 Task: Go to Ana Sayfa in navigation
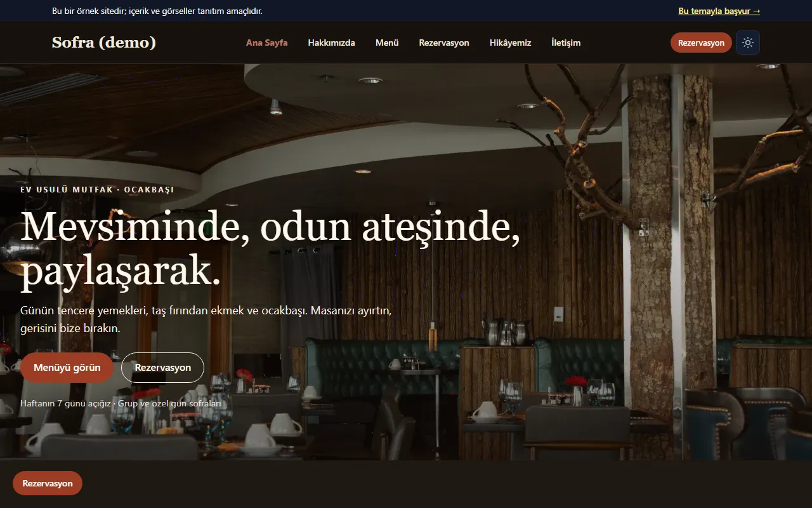pos(267,43)
